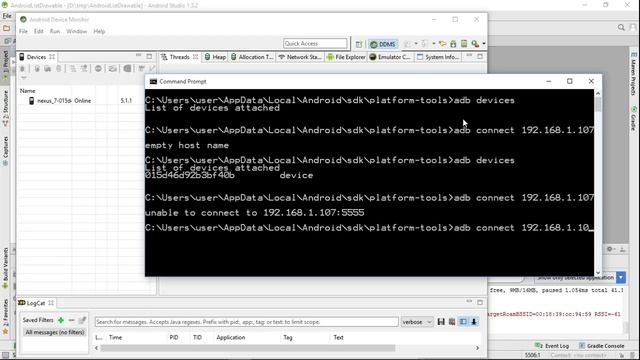
Task: Click the Stop Process icon in Devices
Action: pos(98,69)
